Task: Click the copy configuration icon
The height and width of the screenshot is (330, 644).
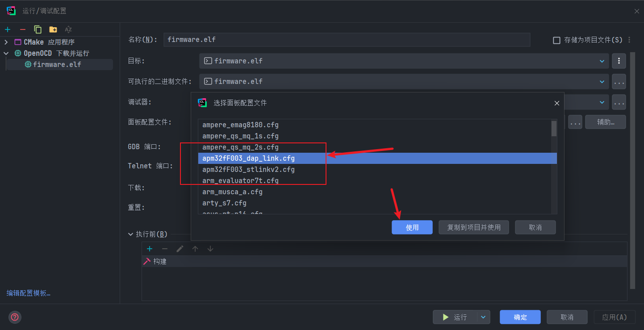Action: point(38,29)
